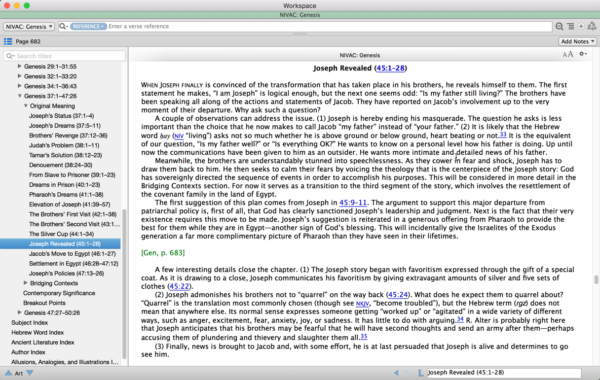This screenshot has height=380, width=600.
Task: Select From Slave to Prisoner (39:1–23)
Action: pyautogui.click(x=72, y=175)
